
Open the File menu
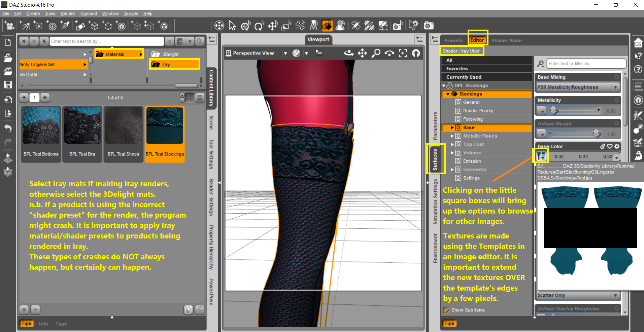click(6, 14)
